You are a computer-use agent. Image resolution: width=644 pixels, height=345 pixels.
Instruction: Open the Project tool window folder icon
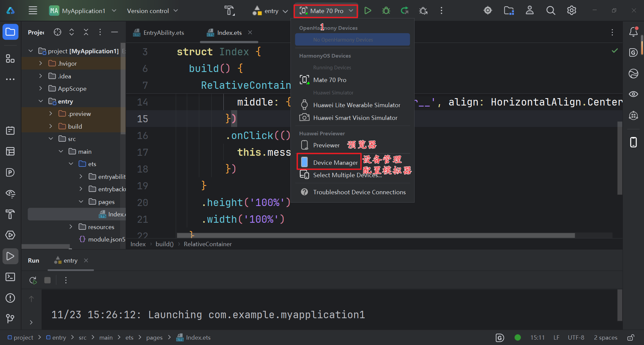pos(10,32)
